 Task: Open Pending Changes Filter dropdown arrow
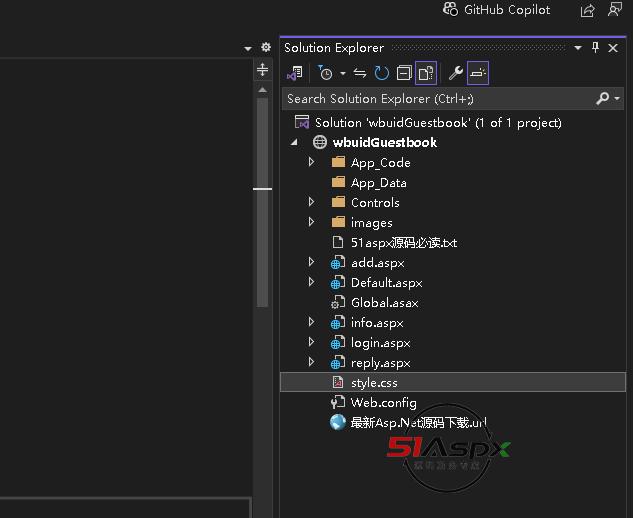point(343,73)
